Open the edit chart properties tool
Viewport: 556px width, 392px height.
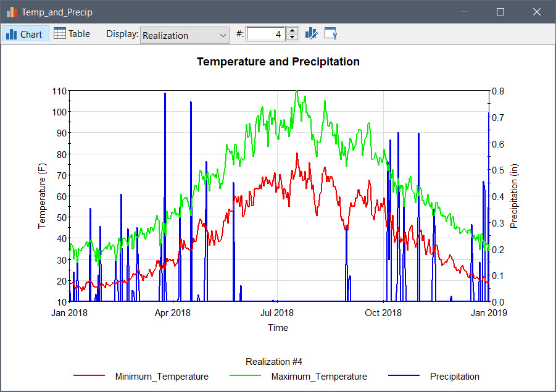tap(312, 33)
